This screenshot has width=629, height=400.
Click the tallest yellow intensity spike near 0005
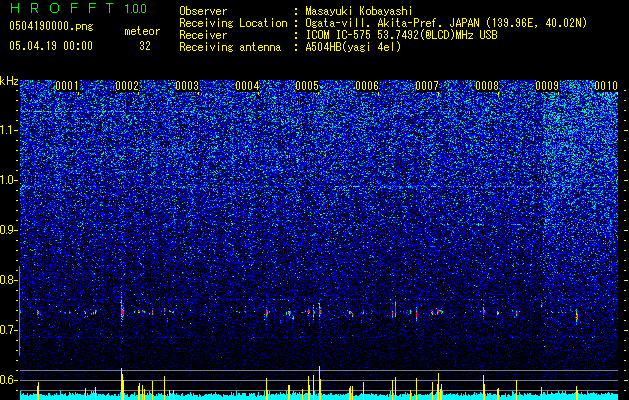pyautogui.click(x=320, y=383)
